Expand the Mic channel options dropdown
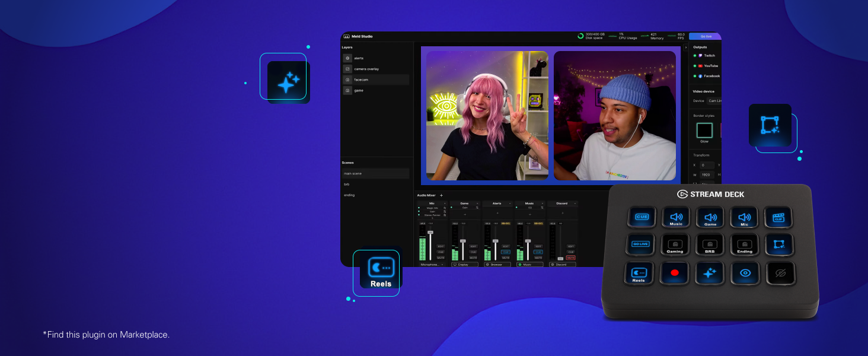 (445, 203)
